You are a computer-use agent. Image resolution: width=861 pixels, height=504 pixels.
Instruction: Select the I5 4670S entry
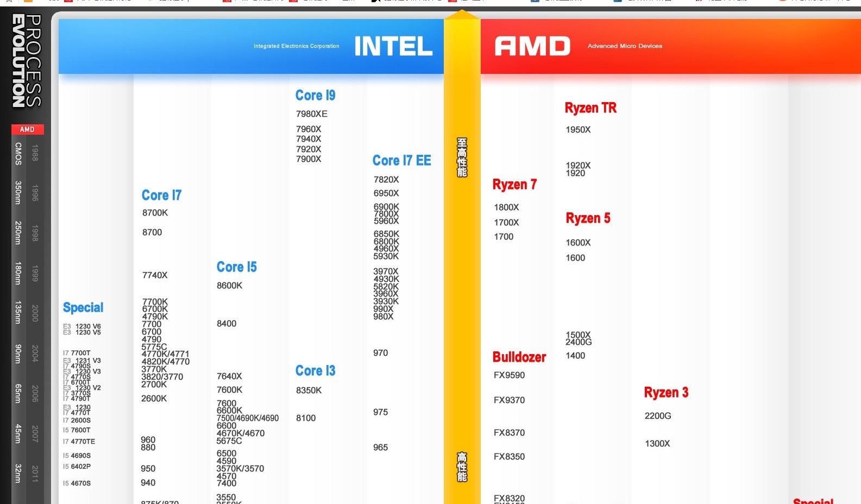77,483
